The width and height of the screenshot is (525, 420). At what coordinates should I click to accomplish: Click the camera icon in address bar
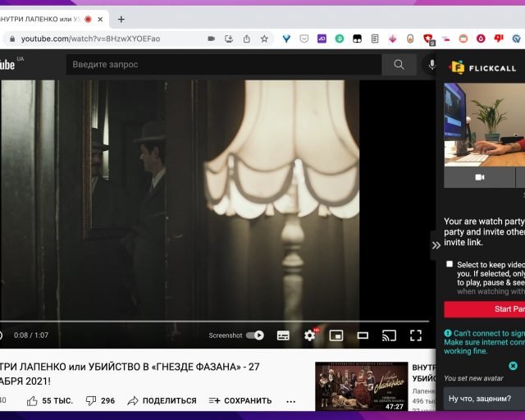coord(212,39)
